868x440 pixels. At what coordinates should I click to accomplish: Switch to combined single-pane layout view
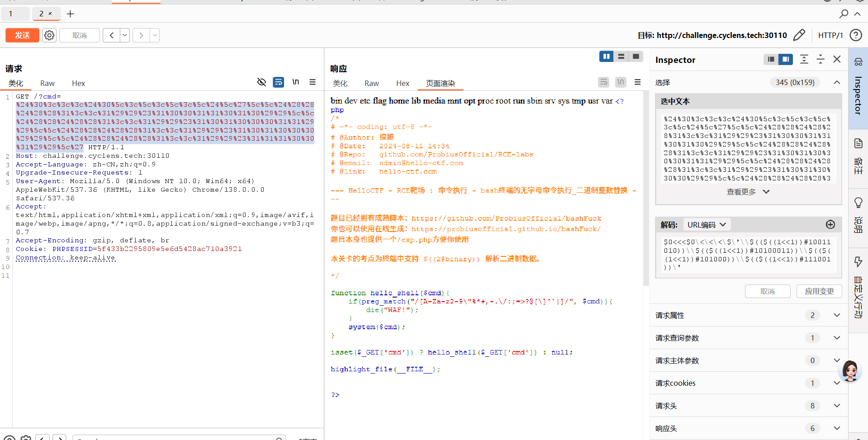point(636,57)
